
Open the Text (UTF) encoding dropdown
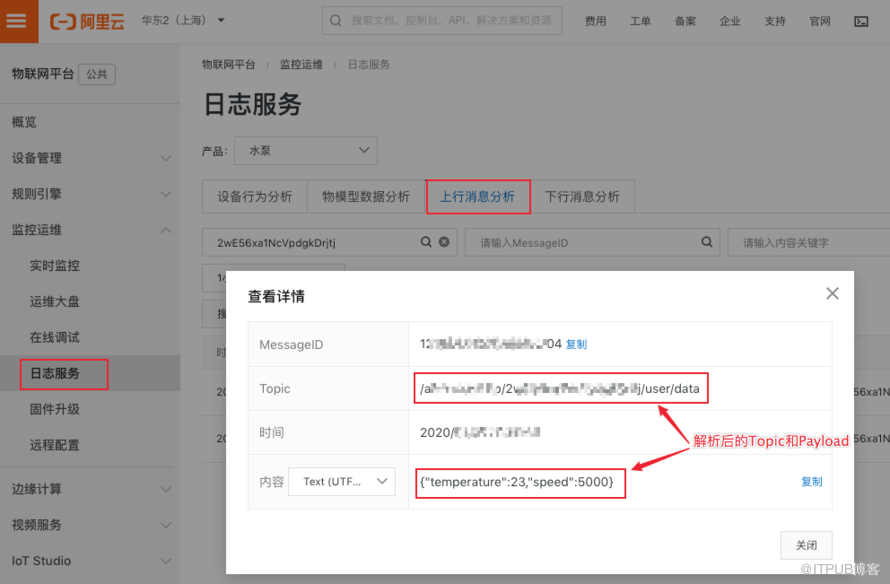click(342, 481)
